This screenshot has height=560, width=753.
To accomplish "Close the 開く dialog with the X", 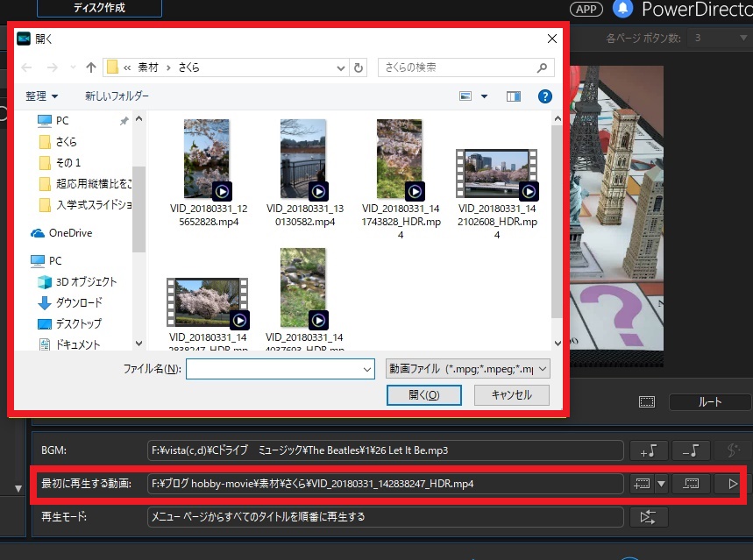I will tap(552, 39).
